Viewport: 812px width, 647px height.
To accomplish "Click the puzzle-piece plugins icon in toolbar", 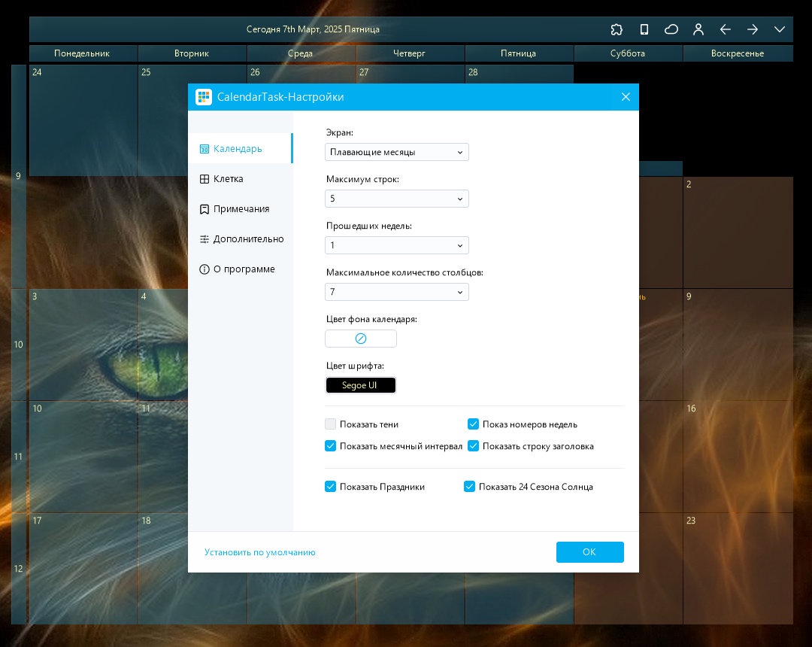I will 617,29.
